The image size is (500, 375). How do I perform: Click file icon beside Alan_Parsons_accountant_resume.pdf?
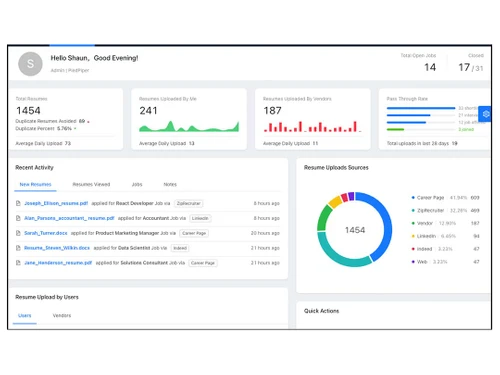tap(18, 218)
